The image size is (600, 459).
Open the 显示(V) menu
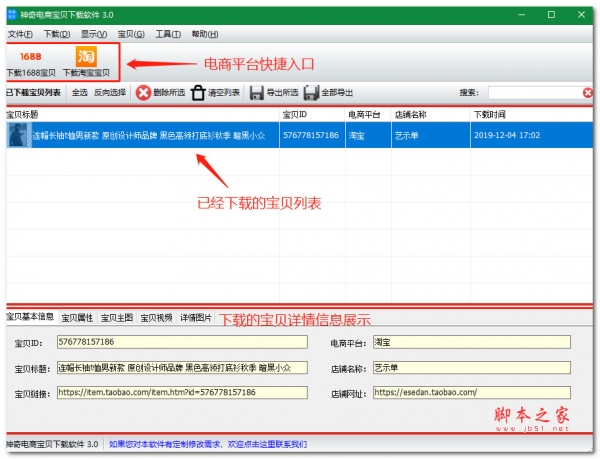click(x=94, y=34)
